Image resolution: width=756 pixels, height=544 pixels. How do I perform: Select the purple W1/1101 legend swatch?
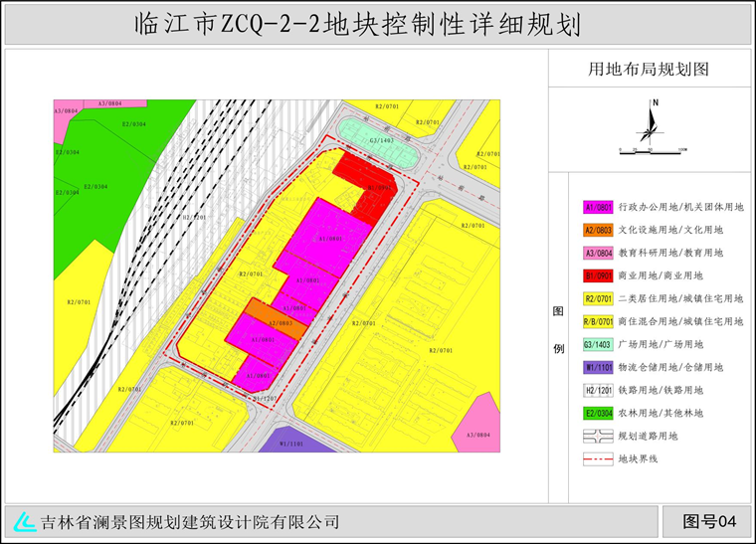pyautogui.click(x=597, y=367)
